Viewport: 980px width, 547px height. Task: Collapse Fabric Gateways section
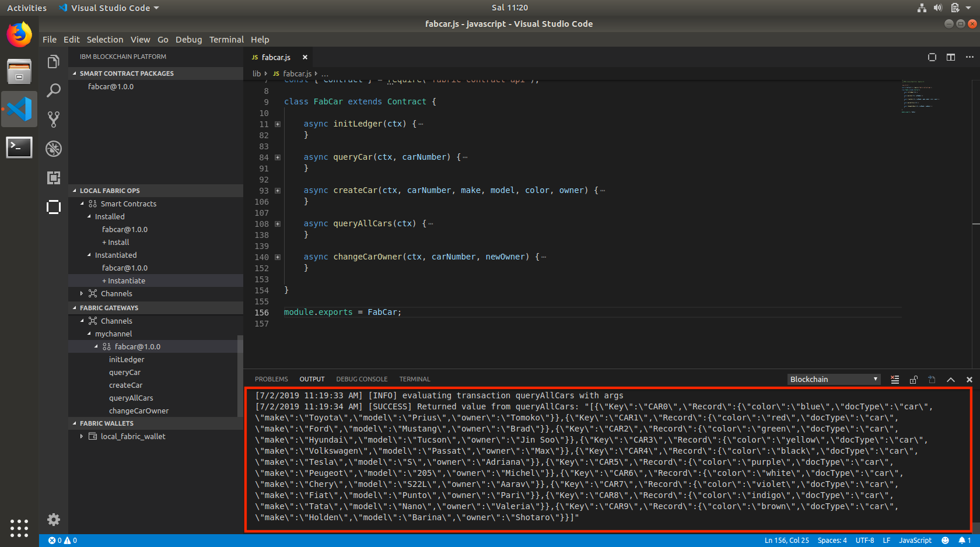(x=156, y=308)
